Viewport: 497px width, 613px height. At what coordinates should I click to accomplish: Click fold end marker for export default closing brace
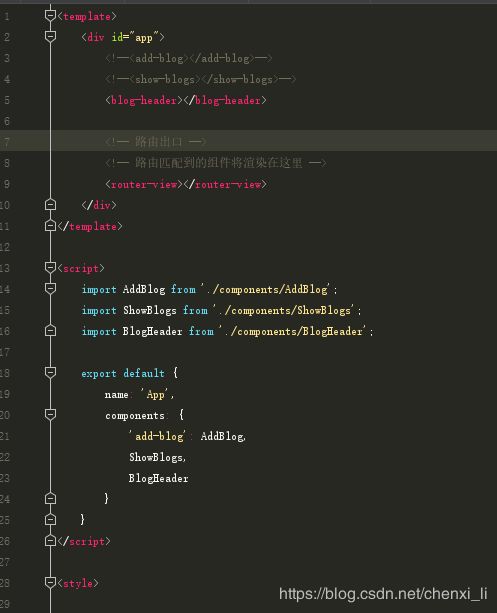[50, 520]
